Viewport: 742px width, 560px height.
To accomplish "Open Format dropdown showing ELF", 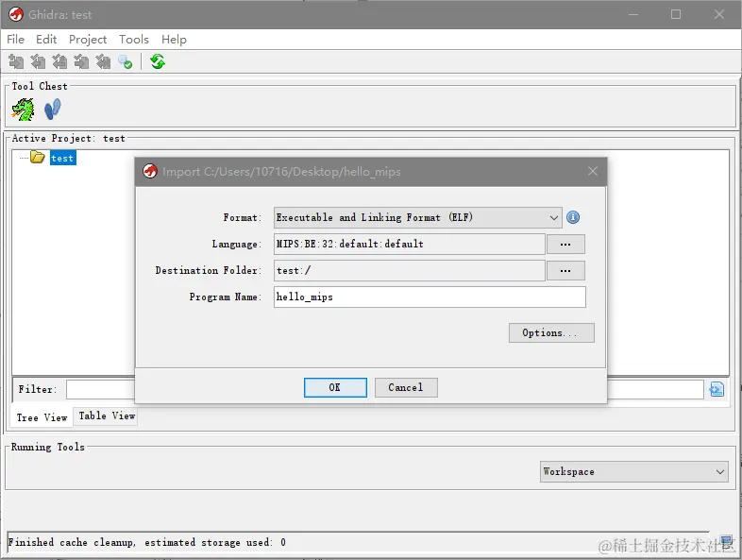I will pyautogui.click(x=418, y=218).
